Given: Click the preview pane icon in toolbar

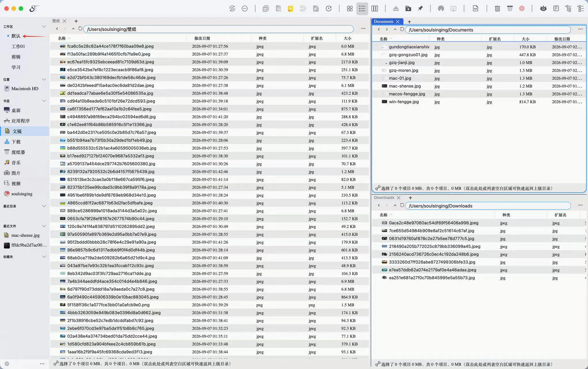Looking at the screenshot, I should click(x=556, y=9).
